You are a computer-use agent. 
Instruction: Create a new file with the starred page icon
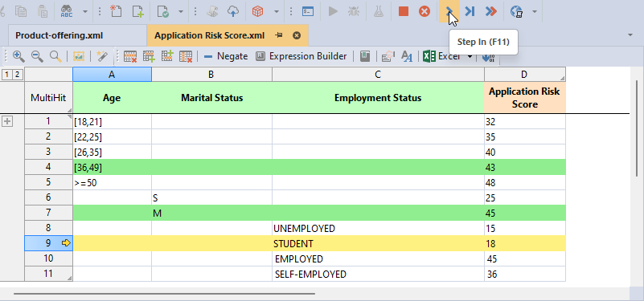pos(117,11)
